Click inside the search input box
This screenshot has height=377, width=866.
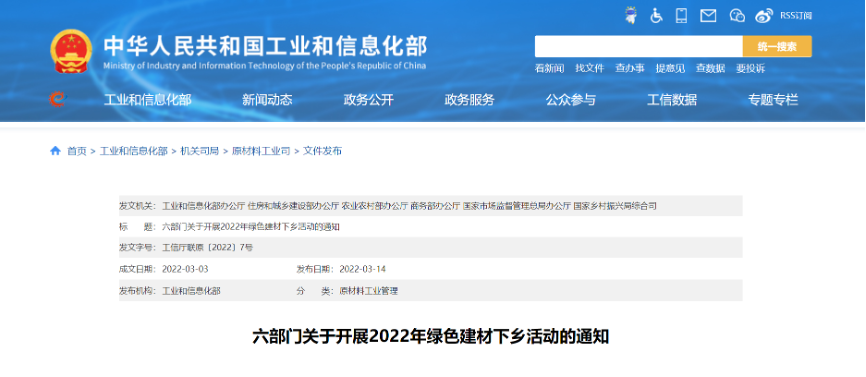[638, 46]
